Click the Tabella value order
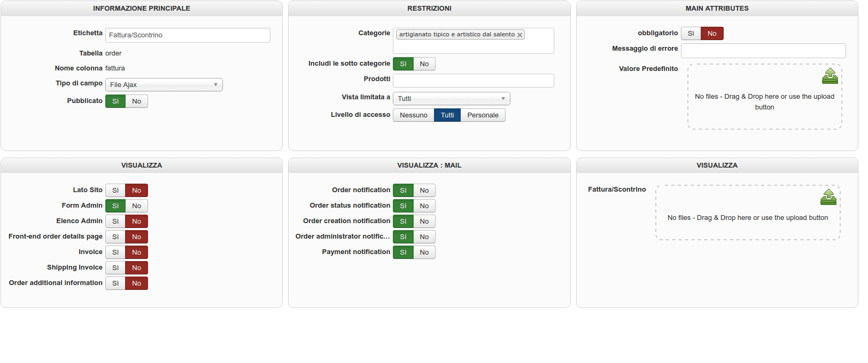Viewport: 868px width, 363px height. pyautogui.click(x=113, y=53)
